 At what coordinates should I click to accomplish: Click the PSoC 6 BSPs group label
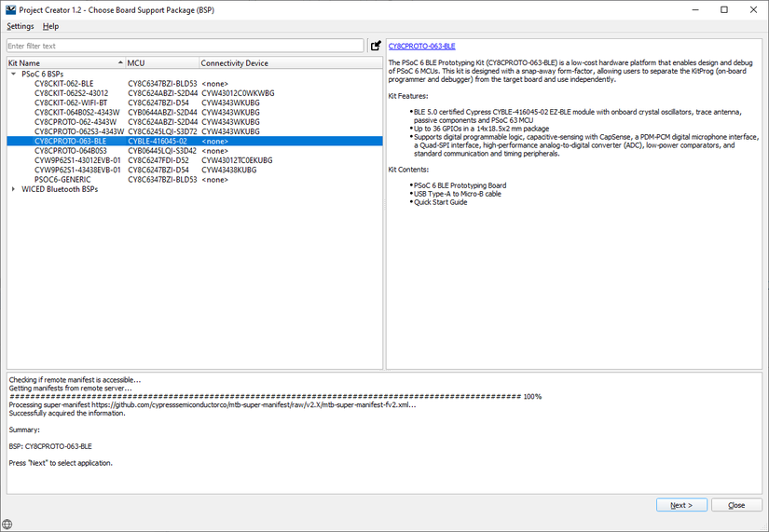click(x=43, y=74)
